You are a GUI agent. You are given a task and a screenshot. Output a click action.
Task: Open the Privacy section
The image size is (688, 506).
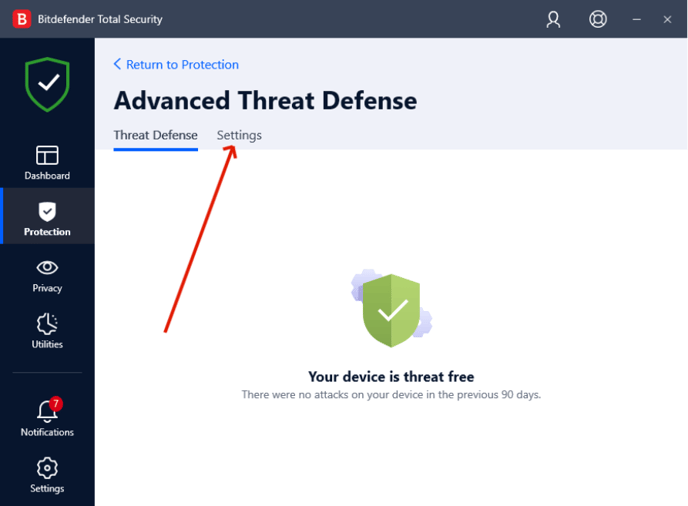47,276
